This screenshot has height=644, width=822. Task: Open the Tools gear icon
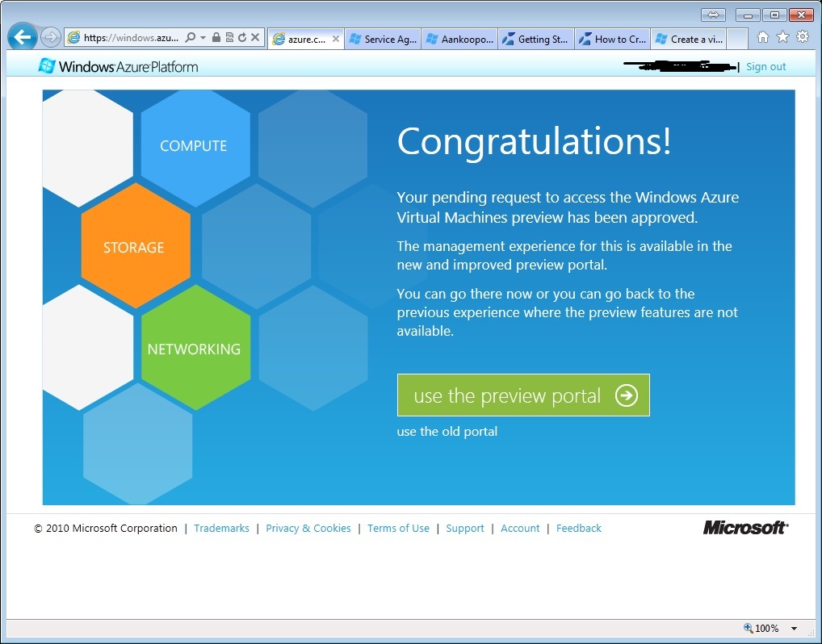(802, 37)
